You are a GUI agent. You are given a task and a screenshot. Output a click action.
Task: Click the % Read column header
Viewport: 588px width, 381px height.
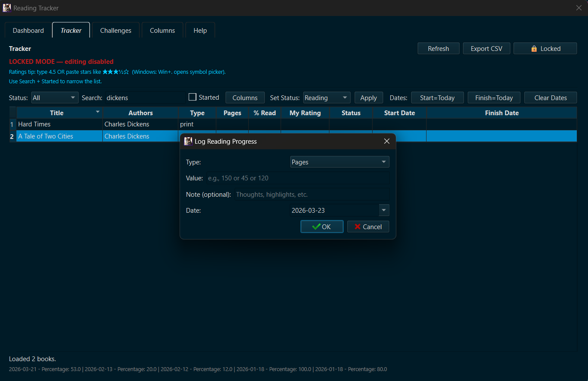point(265,113)
